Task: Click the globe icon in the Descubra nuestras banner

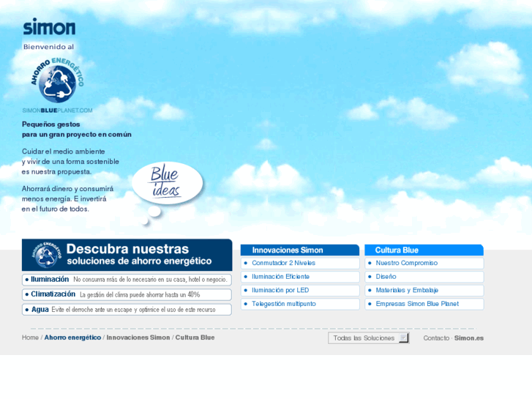Action: click(x=47, y=255)
